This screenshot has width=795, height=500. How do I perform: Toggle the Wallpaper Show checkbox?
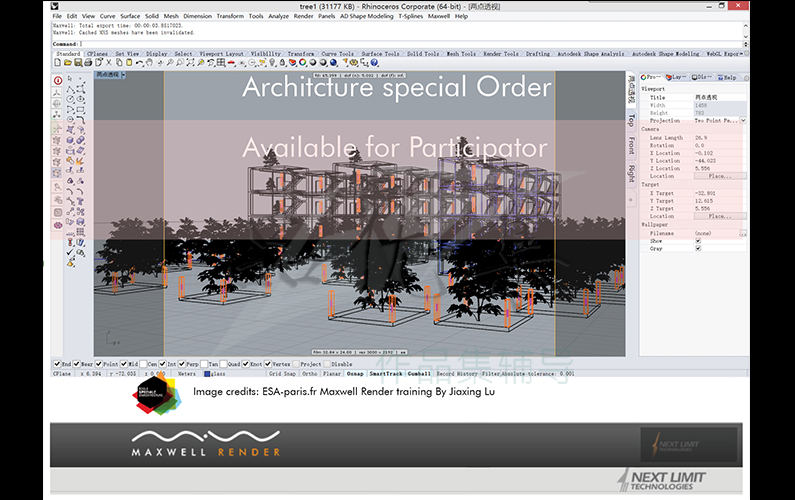[x=698, y=240]
